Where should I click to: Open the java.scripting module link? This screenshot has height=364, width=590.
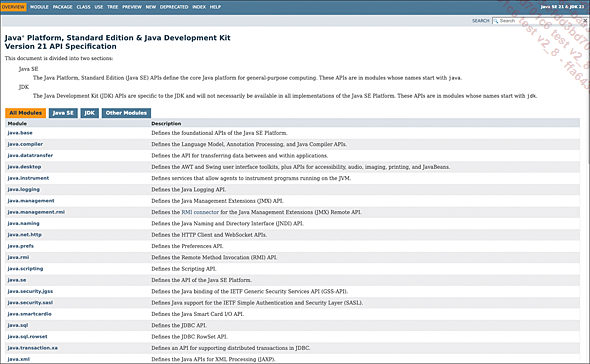(x=25, y=268)
